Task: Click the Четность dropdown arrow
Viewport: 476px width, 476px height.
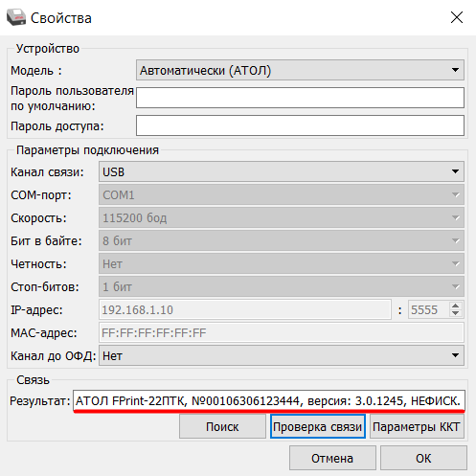Action: pos(455,263)
